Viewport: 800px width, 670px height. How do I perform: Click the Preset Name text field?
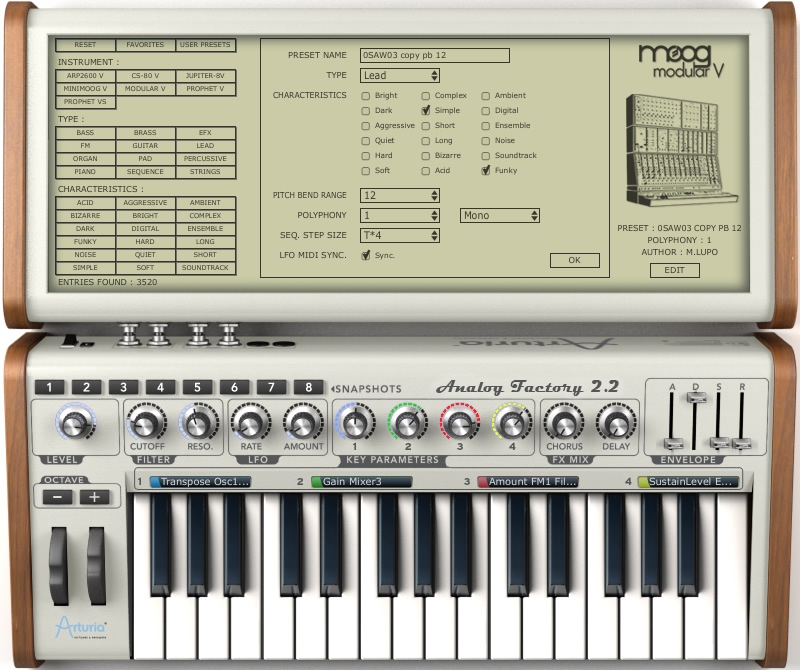click(435, 55)
